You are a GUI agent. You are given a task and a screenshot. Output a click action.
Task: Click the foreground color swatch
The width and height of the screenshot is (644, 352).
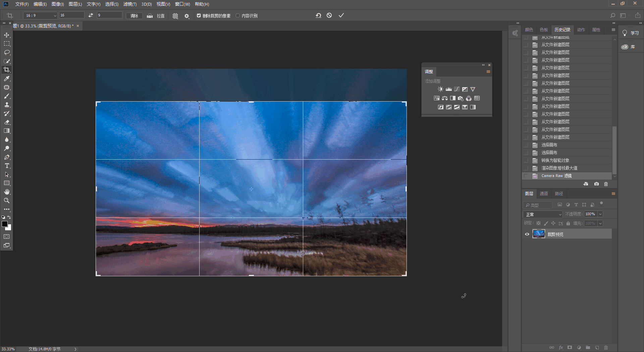point(5,224)
